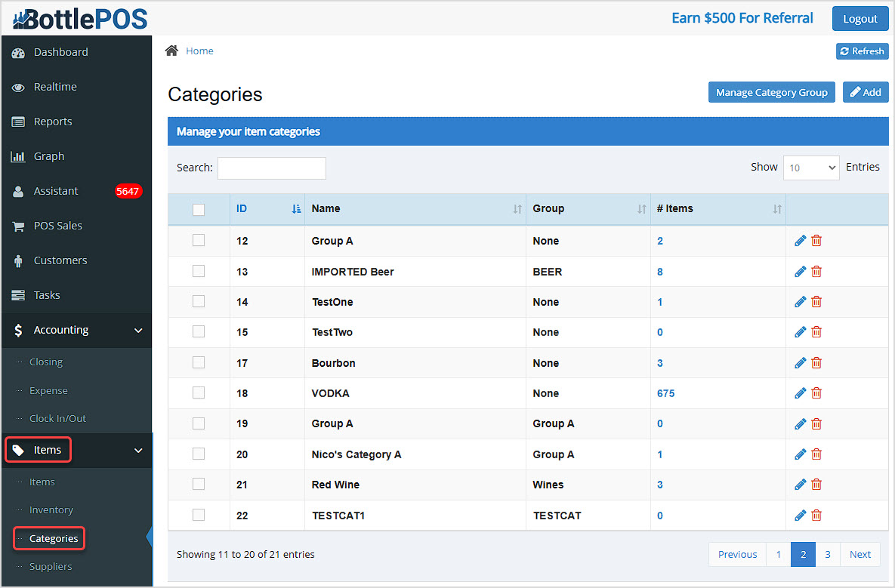Click the Reports icon in sidebar
The width and height of the screenshot is (895, 588).
(x=19, y=121)
